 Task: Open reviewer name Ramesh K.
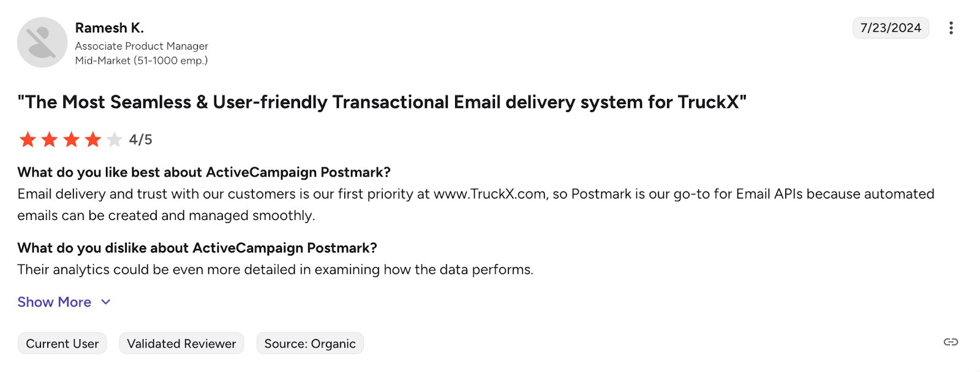pyautogui.click(x=109, y=28)
